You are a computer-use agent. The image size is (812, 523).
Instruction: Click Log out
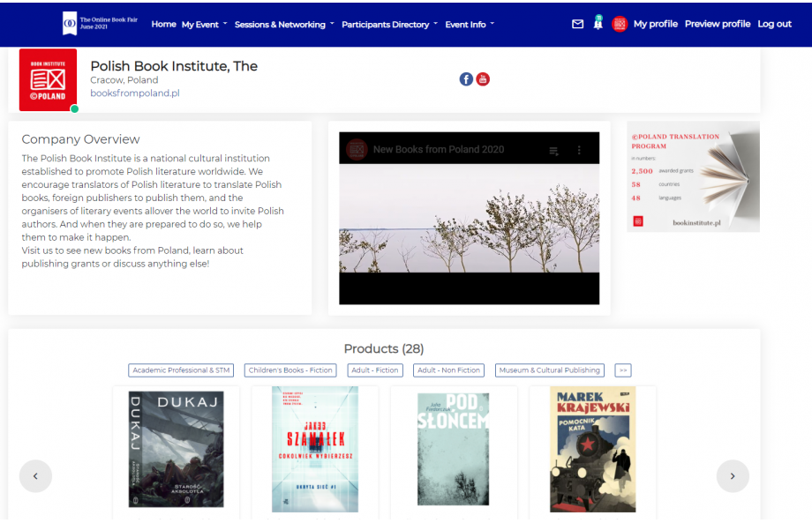[x=774, y=24]
